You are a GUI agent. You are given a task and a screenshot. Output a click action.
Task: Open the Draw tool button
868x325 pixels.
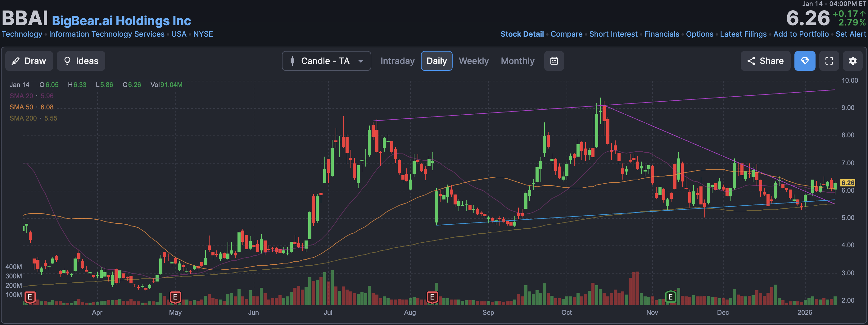(x=29, y=61)
